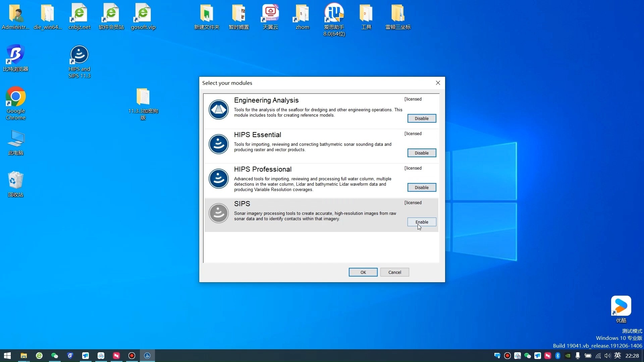Open File Explorer from the taskbar

pos(23,356)
